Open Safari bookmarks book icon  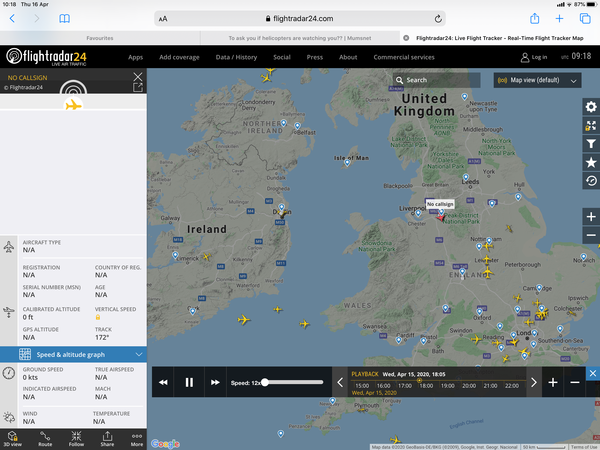[x=65, y=18]
